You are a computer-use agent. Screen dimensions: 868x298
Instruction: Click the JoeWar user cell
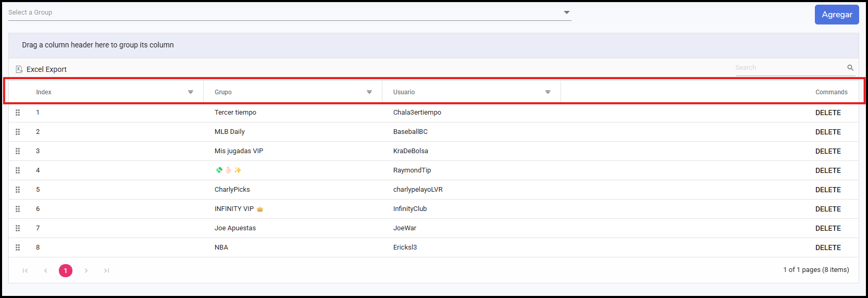coord(405,228)
